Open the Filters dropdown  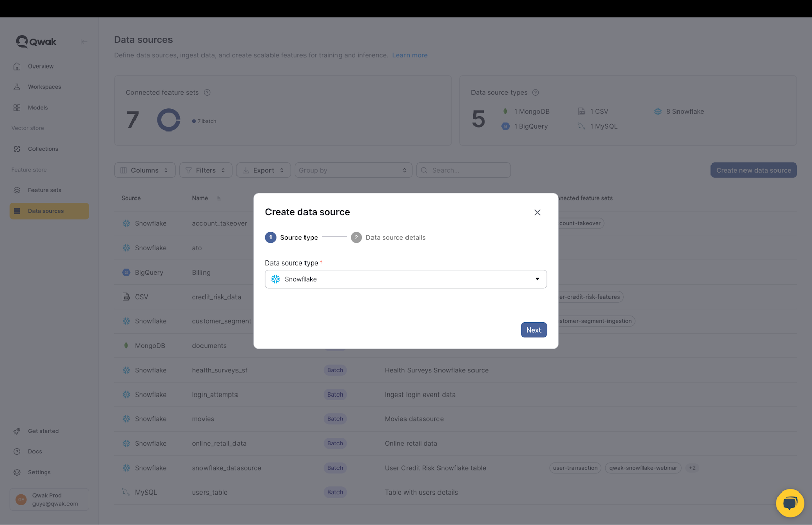click(x=206, y=170)
